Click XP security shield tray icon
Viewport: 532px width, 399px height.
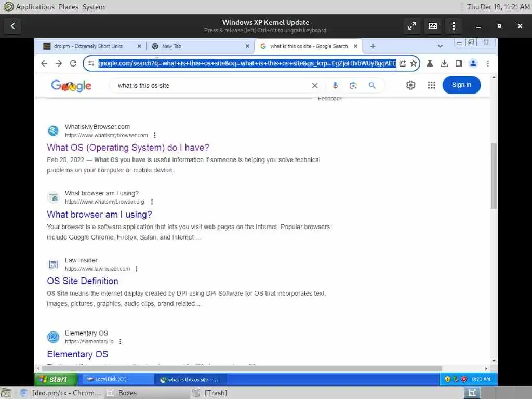(447, 379)
